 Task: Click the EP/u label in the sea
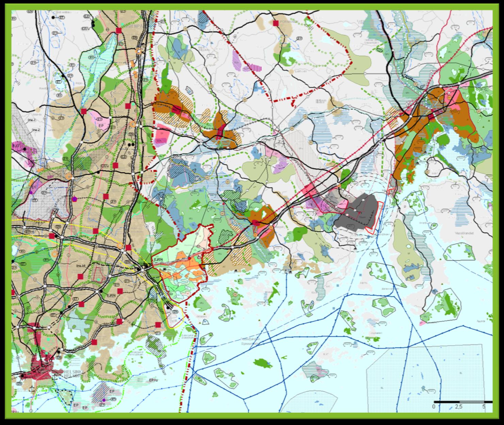[154, 380]
